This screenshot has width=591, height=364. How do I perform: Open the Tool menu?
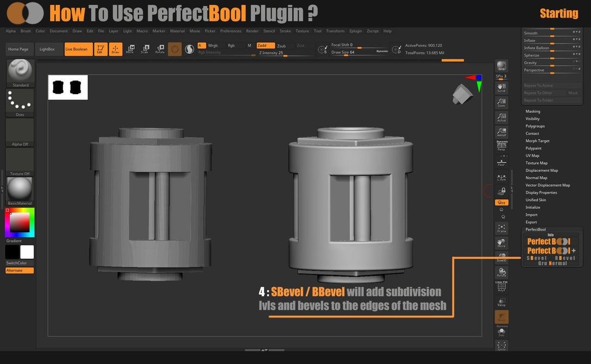[318, 31]
